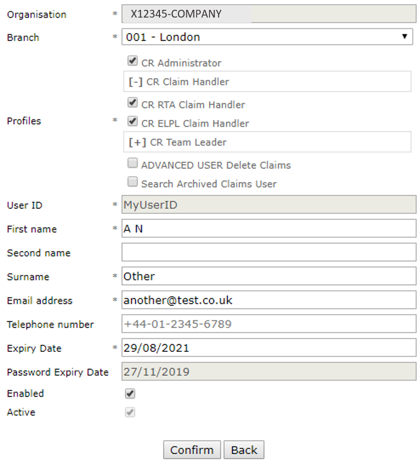Image resolution: width=420 pixels, height=464 pixels.
Task: Focus the Surname field containing Other
Action: 269,276
